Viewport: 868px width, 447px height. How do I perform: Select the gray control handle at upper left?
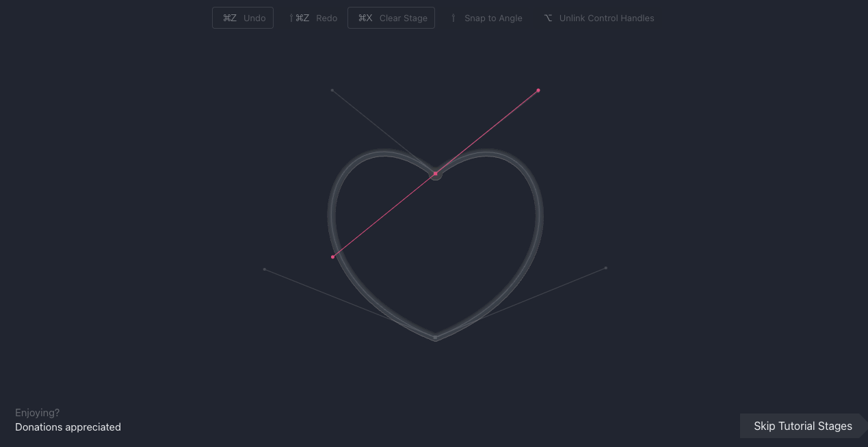coord(332,90)
